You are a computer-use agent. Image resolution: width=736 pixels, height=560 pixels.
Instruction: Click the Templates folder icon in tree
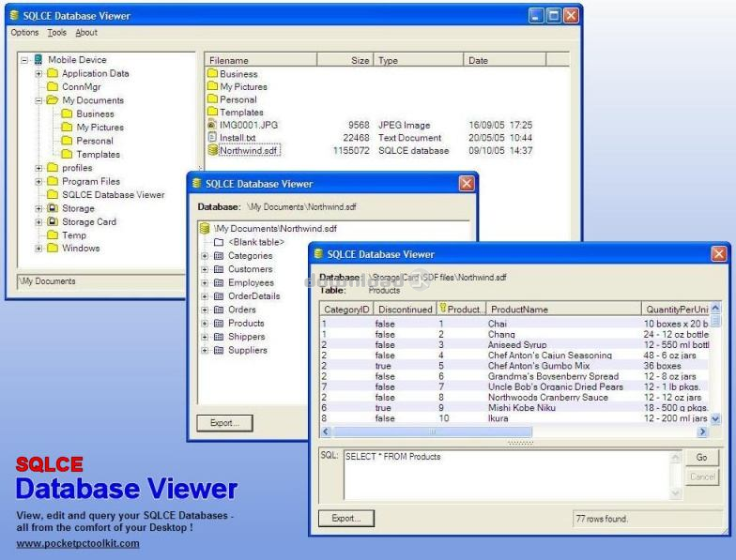point(67,154)
